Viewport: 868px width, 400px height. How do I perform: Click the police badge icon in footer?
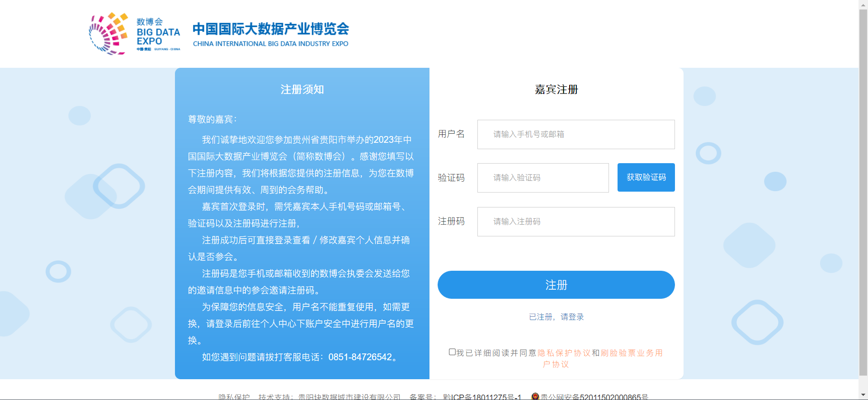[535, 396]
